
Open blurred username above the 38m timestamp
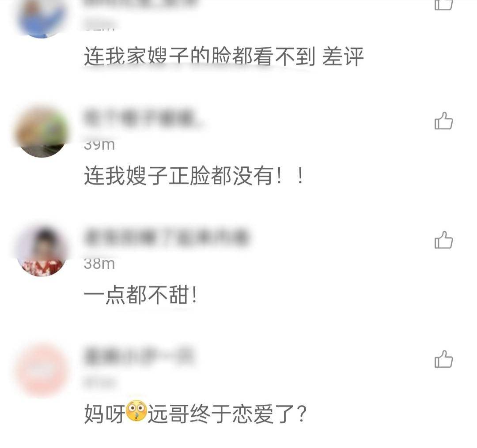[x=166, y=237]
